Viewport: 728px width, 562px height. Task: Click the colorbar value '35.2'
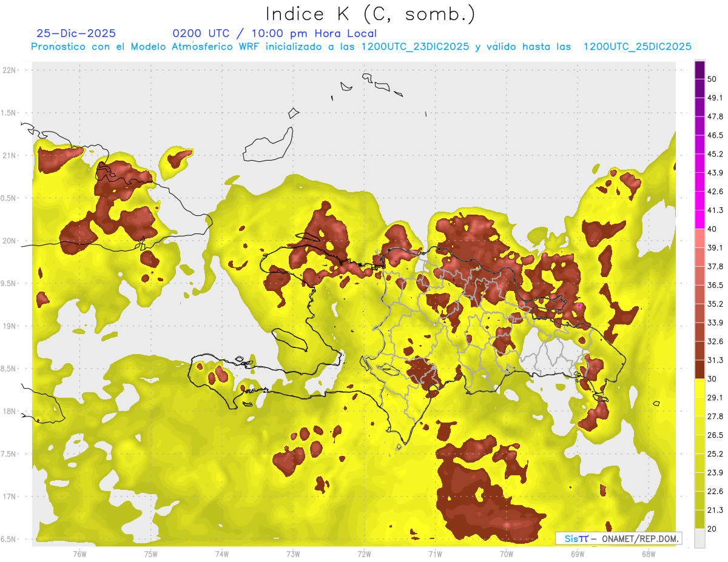click(715, 304)
